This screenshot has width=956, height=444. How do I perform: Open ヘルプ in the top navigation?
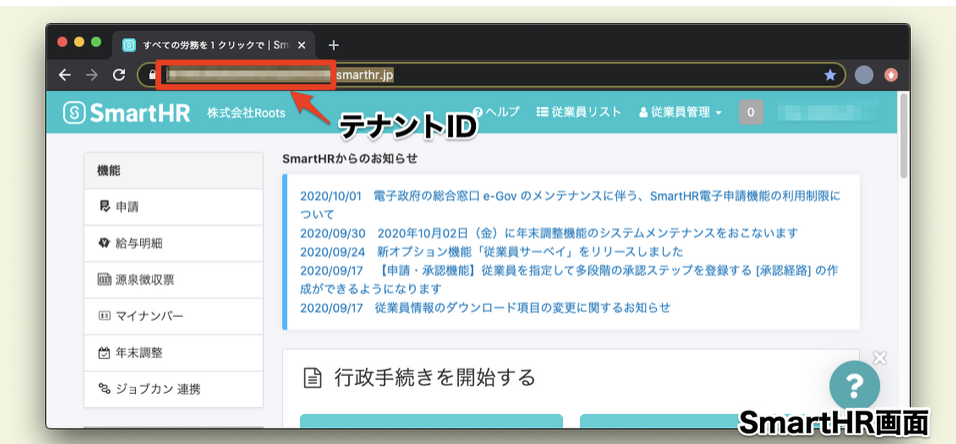[x=496, y=113]
